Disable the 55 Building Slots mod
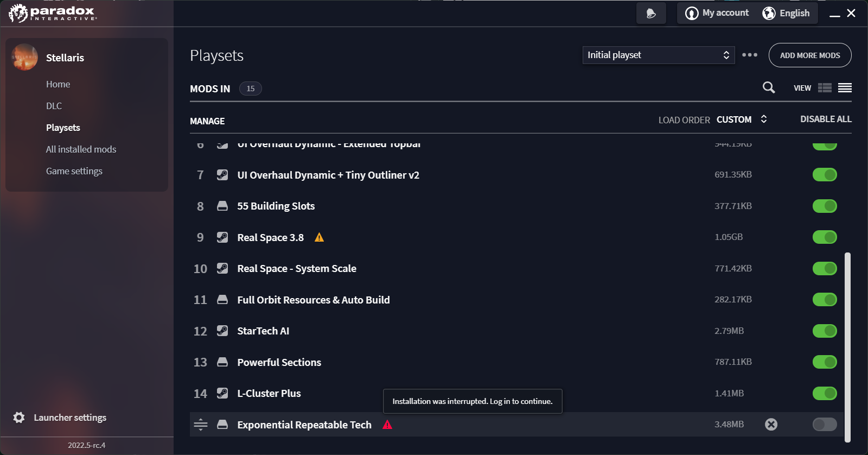This screenshot has width=868, height=455. 825,206
